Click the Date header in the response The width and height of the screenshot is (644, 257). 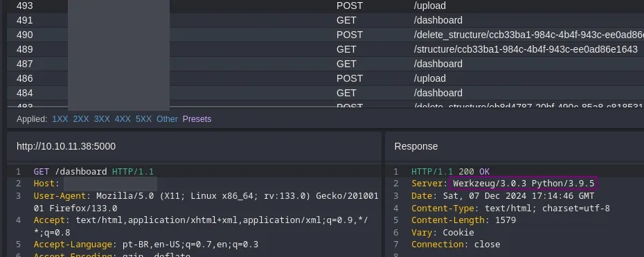[x=503, y=196]
